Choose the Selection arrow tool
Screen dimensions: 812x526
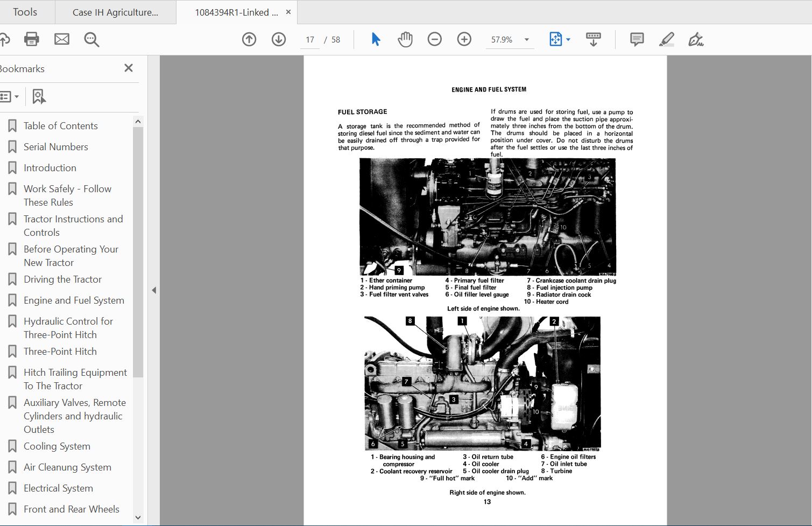point(376,39)
